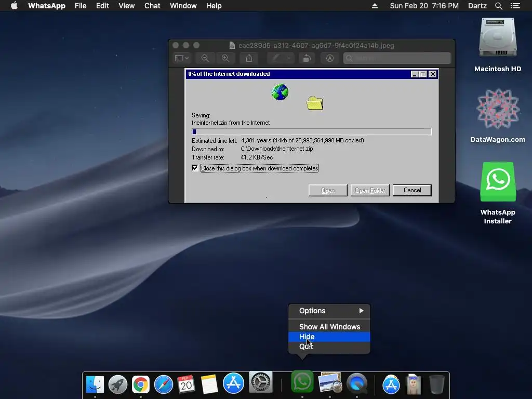The height and width of the screenshot is (399, 532).
Task: Open Calendar showing 20 in the Dock
Action: click(186, 384)
